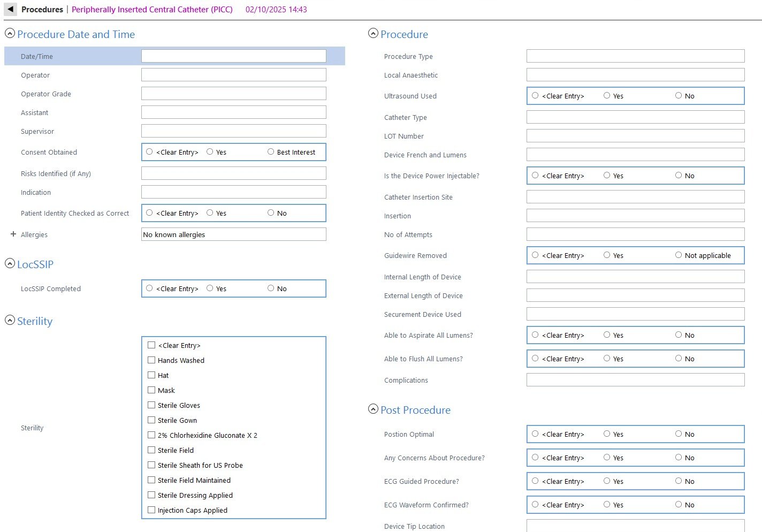The width and height of the screenshot is (762, 532).
Task: Enable 2% Chlorhexidine Gluconate X 2 checkbox
Action: (x=151, y=435)
